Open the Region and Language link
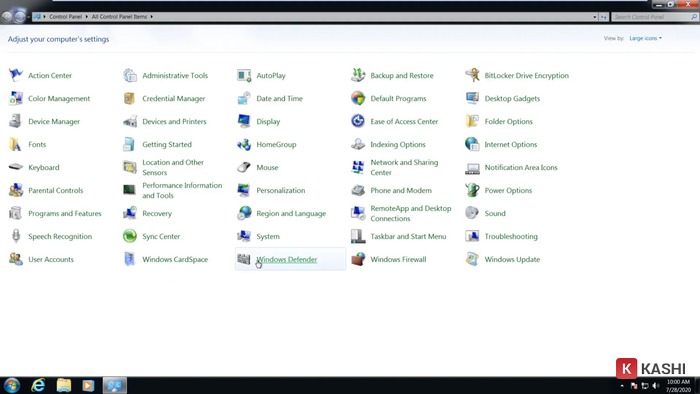This screenshot has width=700, height=394. [291, 213]
